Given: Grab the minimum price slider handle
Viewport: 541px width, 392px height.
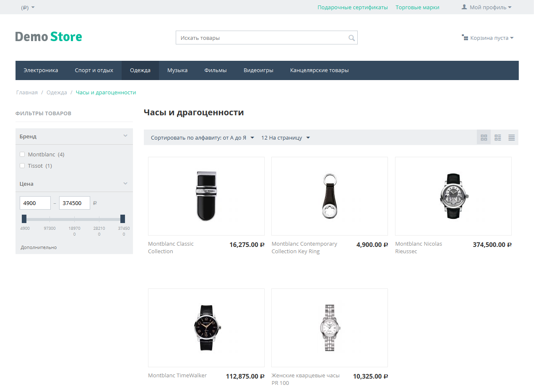Looking at the screenshot, I should [24, 218].
